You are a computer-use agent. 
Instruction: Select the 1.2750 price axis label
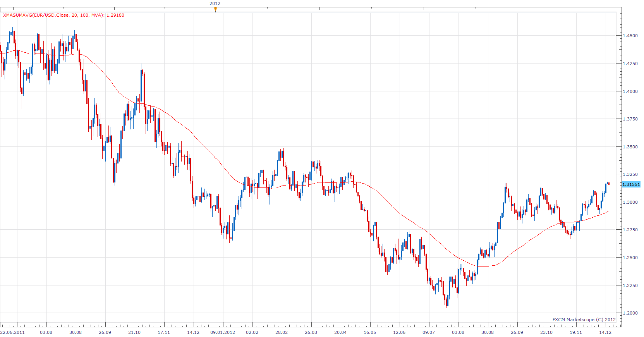(630, 230)
